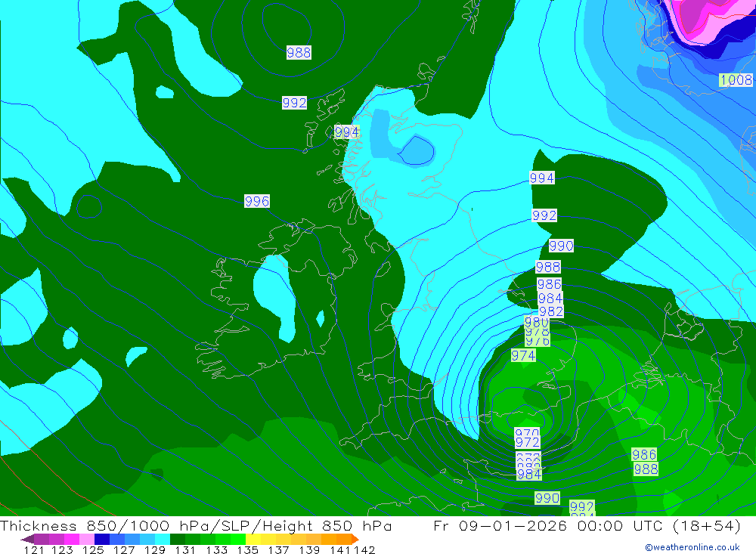Click the map title 'Thickness 850/1000 hPa/SLP/Height 850 hPa'
Viewport: 756px width, 554px height.
coord(196,525)
